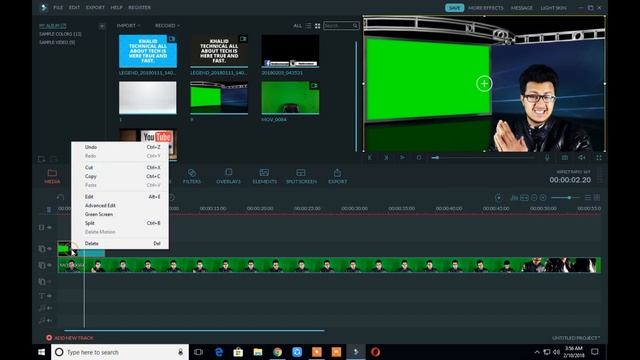Click the magnifier icon in media search

355,26
